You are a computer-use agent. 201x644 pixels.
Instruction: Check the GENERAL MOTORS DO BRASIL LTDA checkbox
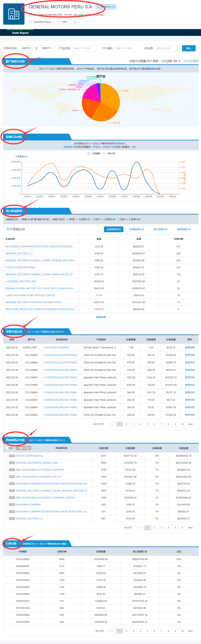[x=7, y=463]
